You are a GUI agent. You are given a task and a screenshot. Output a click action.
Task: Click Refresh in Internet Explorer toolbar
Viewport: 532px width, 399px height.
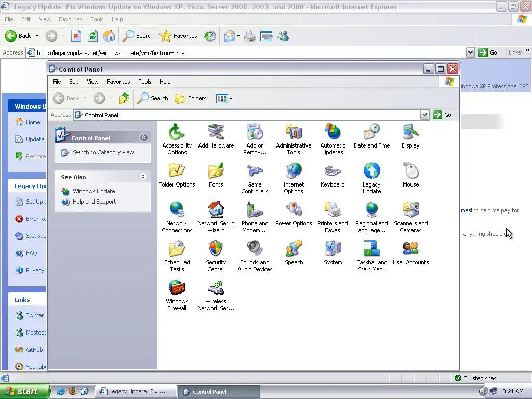coord(92,36)
